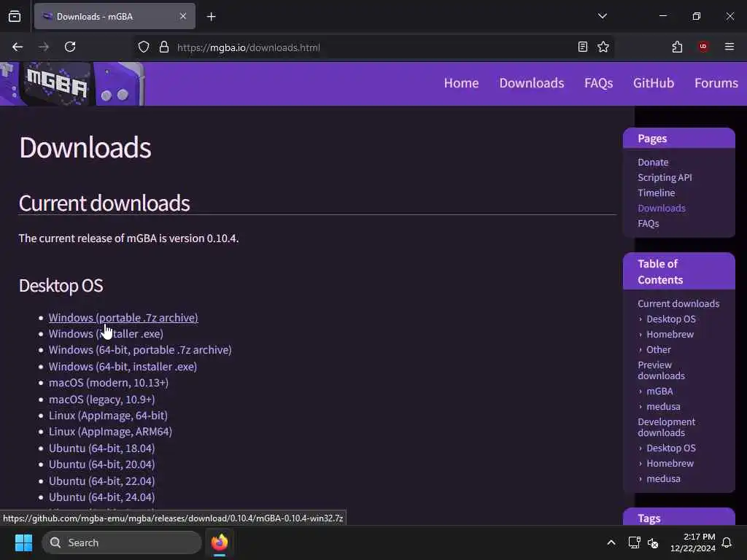The image size is (747, 560).
Task: Bookmark this page with the star
Action: pos(603,47)
